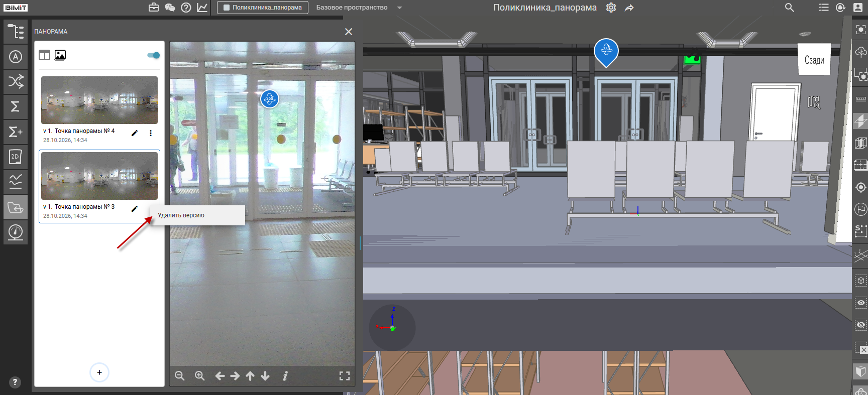Open the model tree structure panel
The image size is (868, 395).
16,32
